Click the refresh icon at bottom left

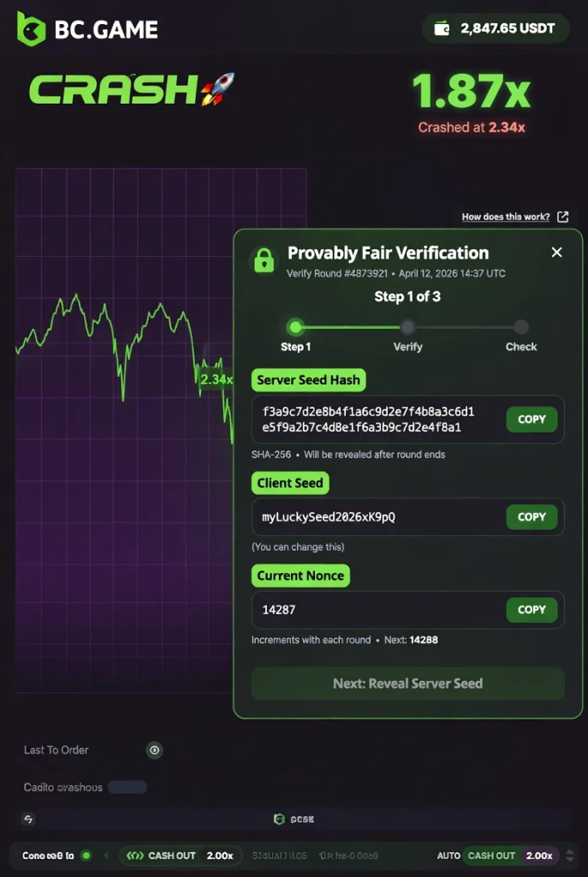pos(27,819)
